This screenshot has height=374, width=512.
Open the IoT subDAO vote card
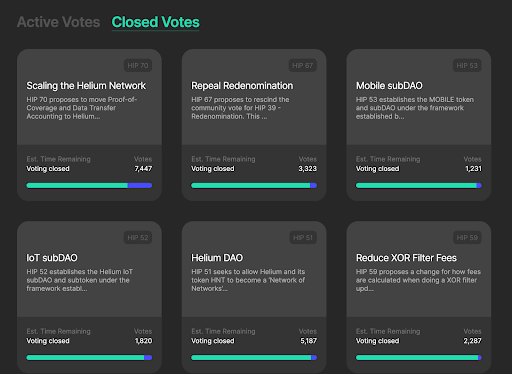89,297
